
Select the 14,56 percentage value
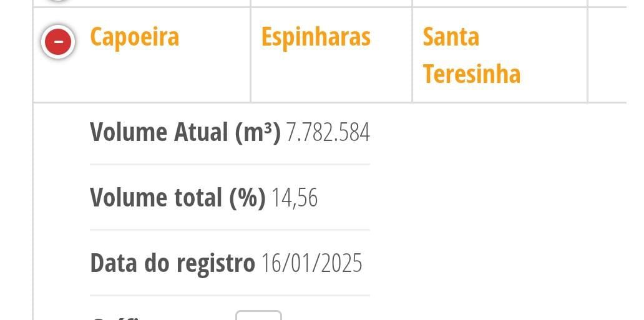(295, 198)
